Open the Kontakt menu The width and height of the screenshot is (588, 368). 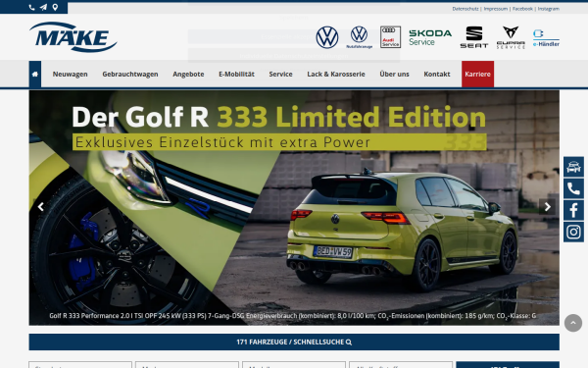pyautogui.click(x=437, y=75)
